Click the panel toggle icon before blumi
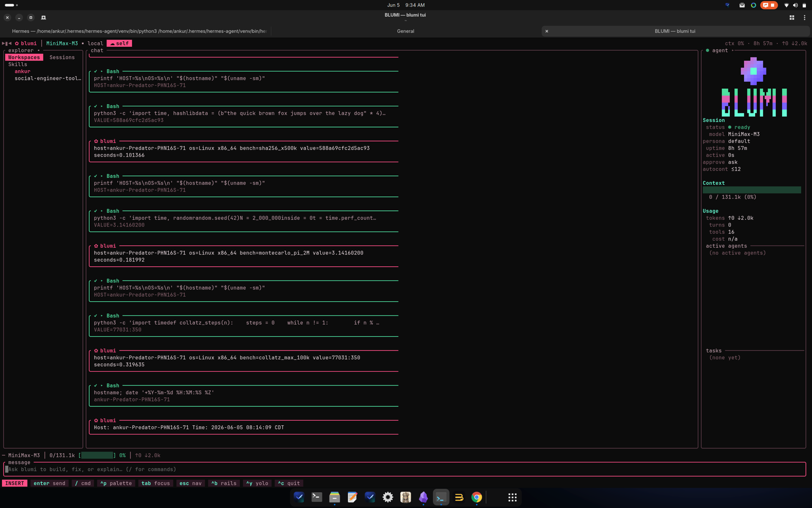The image size is (812, 508). (7, 43)
